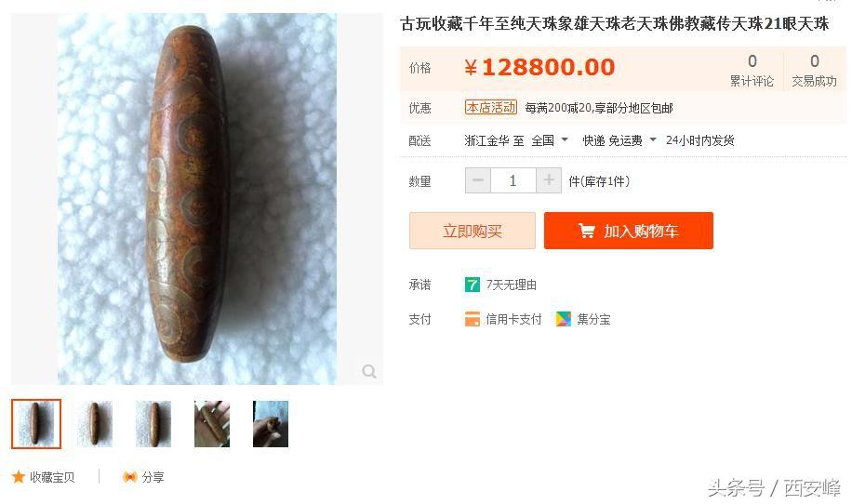
Task: Click the shopping cart icon in 加入购物车
Action: click(586, 231)
